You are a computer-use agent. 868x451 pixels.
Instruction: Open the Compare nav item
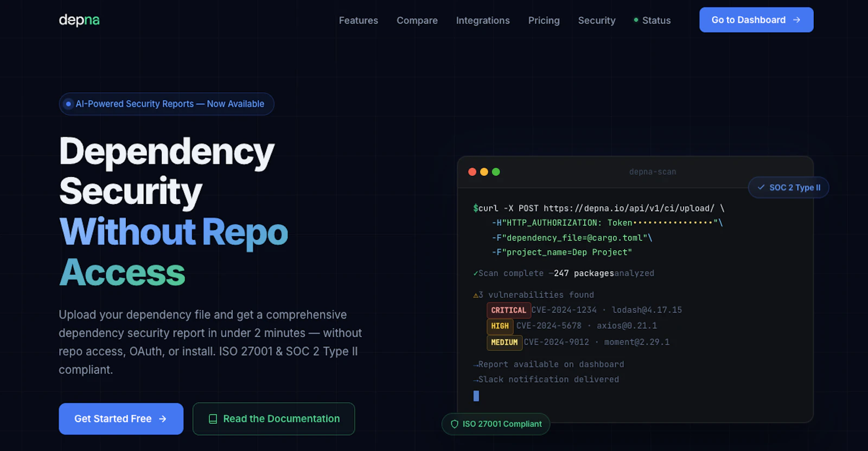tap(417, 21)
